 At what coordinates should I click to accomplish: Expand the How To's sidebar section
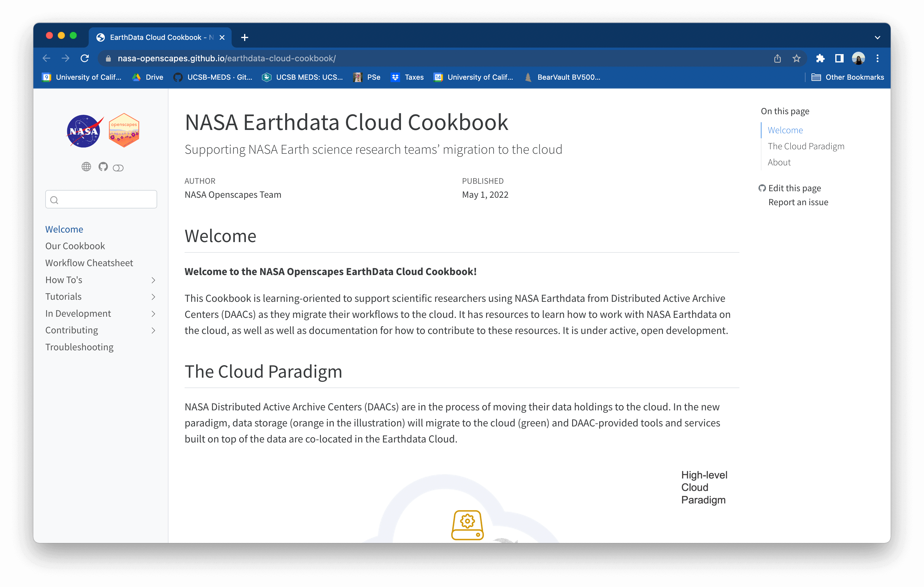click(x=154, y=280)
